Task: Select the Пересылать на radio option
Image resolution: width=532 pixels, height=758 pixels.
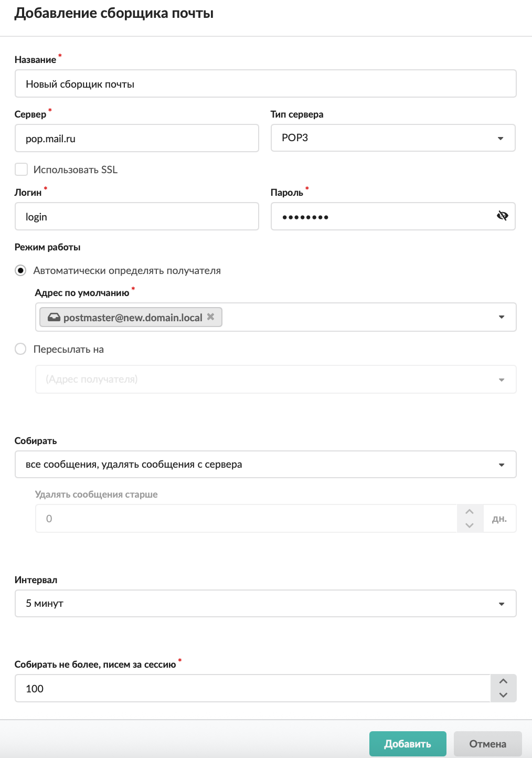Action: tap(20, 349)
